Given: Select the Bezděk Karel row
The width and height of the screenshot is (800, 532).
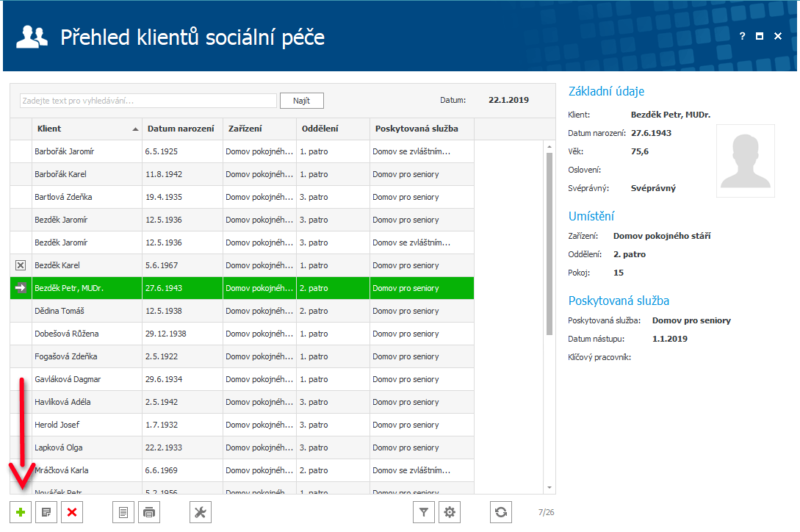Looking at the screenshot, I should pos(242,265).
